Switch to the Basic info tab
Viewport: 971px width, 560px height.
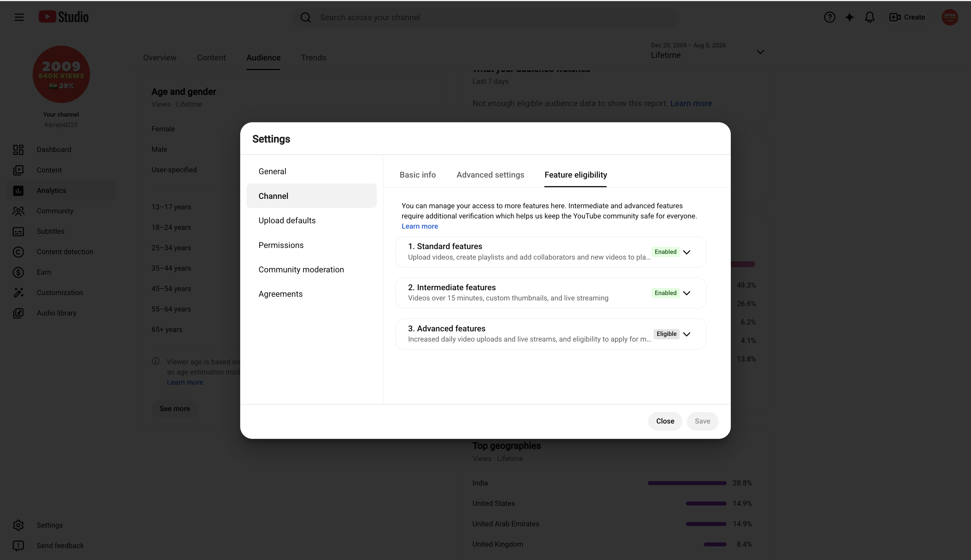tap(418, 175)
